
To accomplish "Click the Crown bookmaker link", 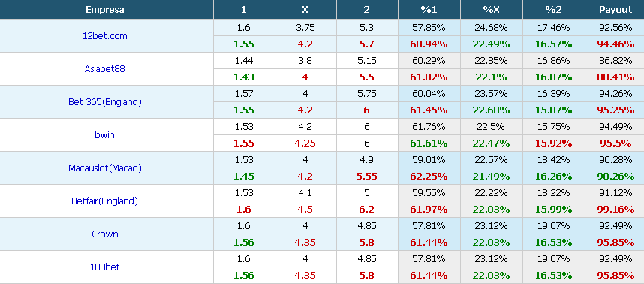I will pyautogui.click(x=105, y=234).
